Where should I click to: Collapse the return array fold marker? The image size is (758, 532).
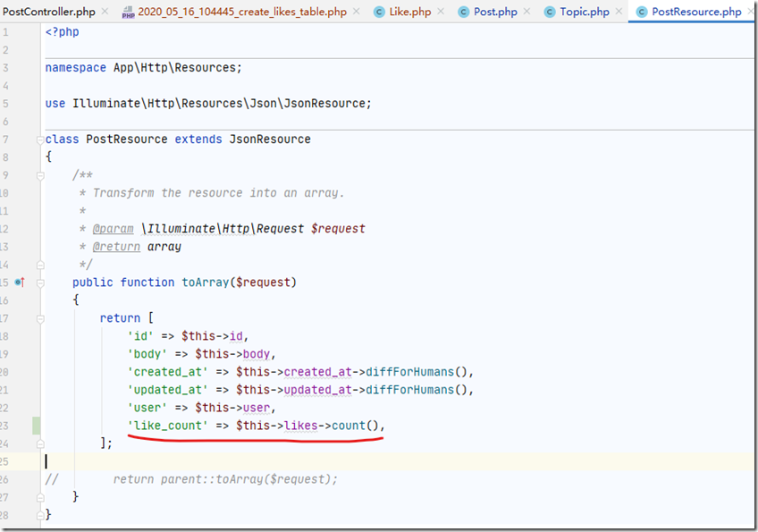(x=40, y=318)
